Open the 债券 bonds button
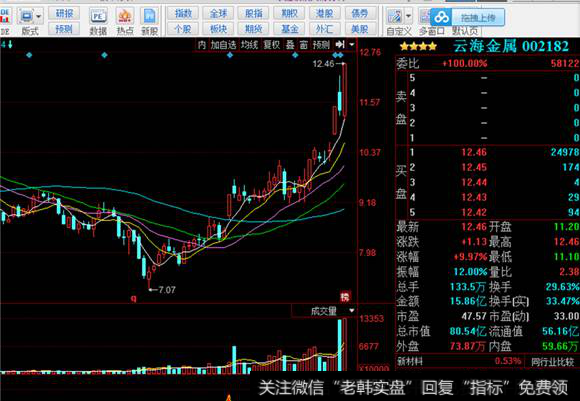This screenshot has height=401, width=580. (360, 14)
